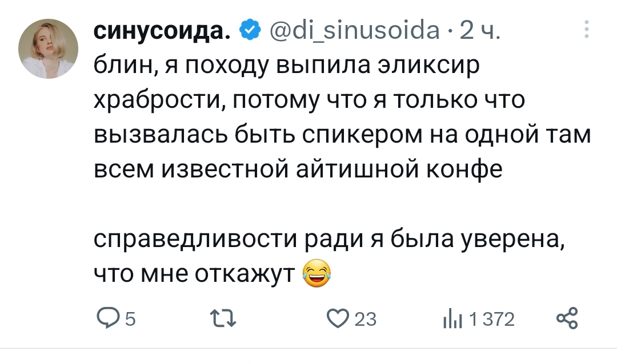Click the display name "синусоида."

point(162,29)
